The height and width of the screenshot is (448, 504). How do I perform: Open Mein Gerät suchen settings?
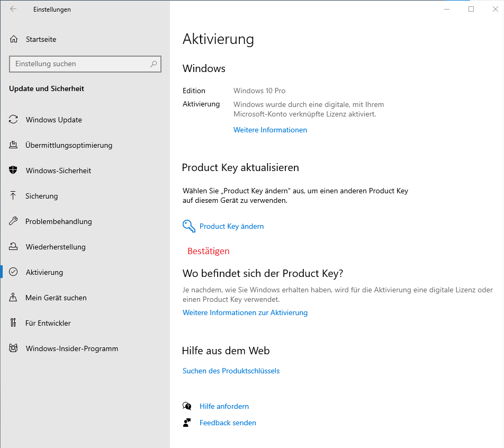coord(56,298)
